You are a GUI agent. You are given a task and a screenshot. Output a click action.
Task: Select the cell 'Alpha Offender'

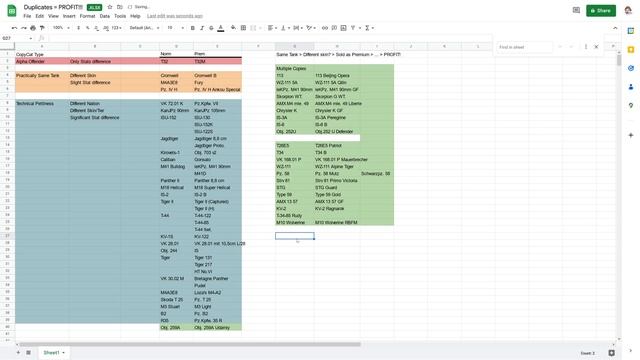tap(42, 62)
